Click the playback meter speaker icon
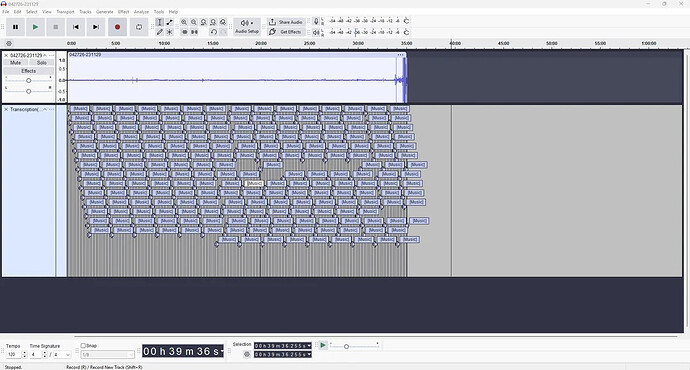This screenshot has width=690, height=370. 316,32
